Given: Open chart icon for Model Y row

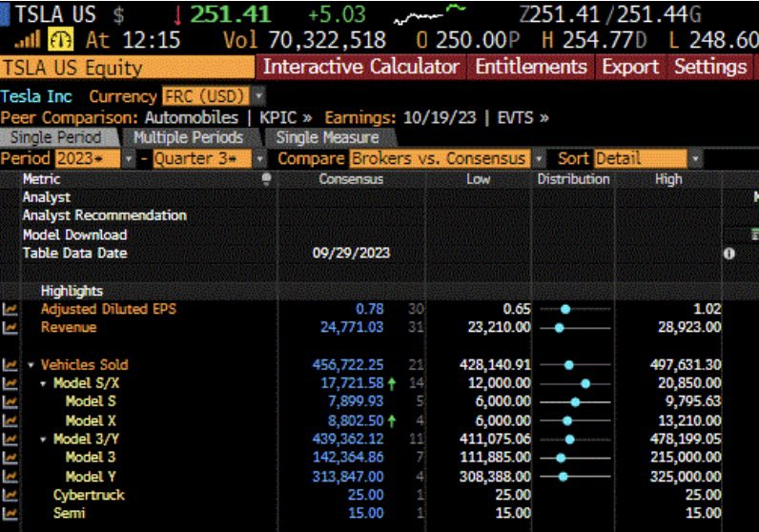Looking at the screenshot, I should click(10, 477).
